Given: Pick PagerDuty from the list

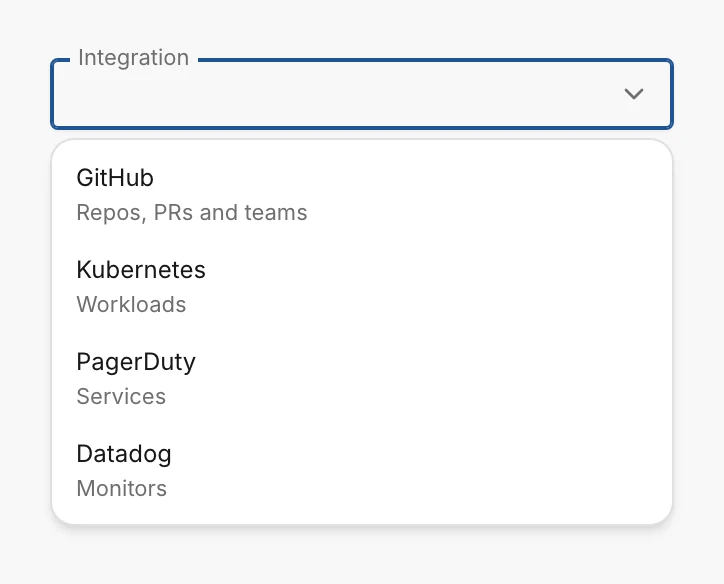Looking at the screenshot, I should [362, 379].
